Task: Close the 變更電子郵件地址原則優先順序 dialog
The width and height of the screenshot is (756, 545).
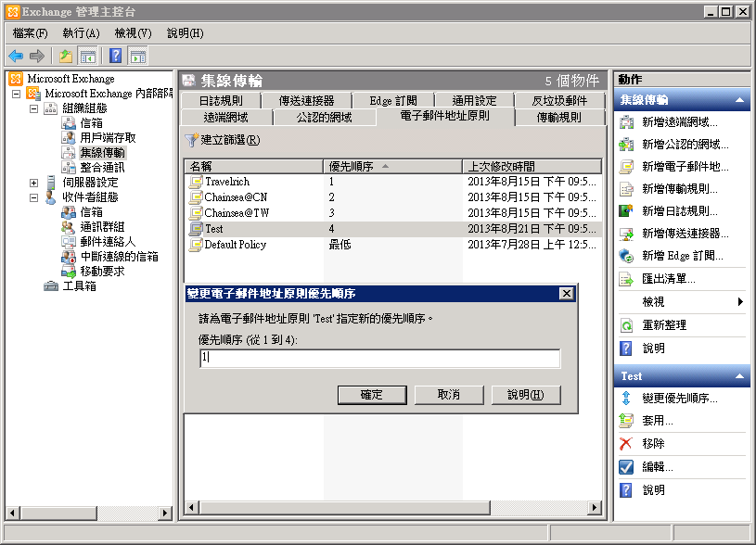Action: pos(567,294)
